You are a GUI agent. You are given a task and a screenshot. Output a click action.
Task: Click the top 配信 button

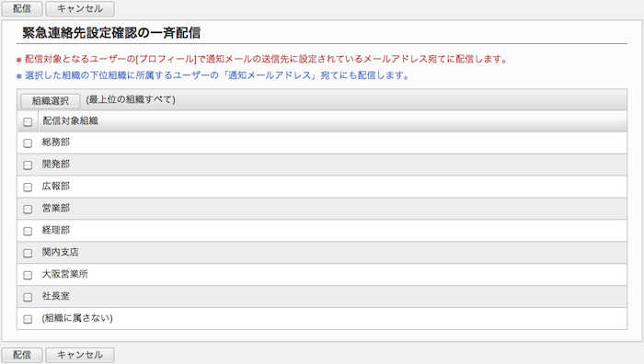tap(22, 8)
